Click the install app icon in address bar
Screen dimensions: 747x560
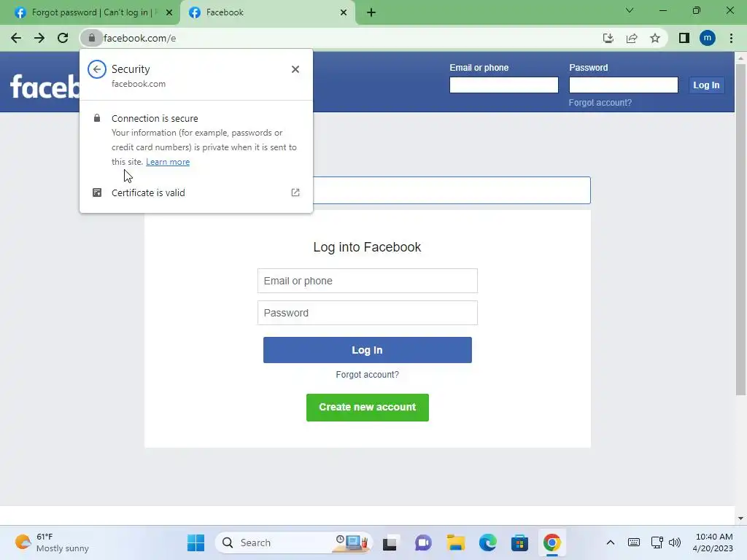(x=608, y=38)
